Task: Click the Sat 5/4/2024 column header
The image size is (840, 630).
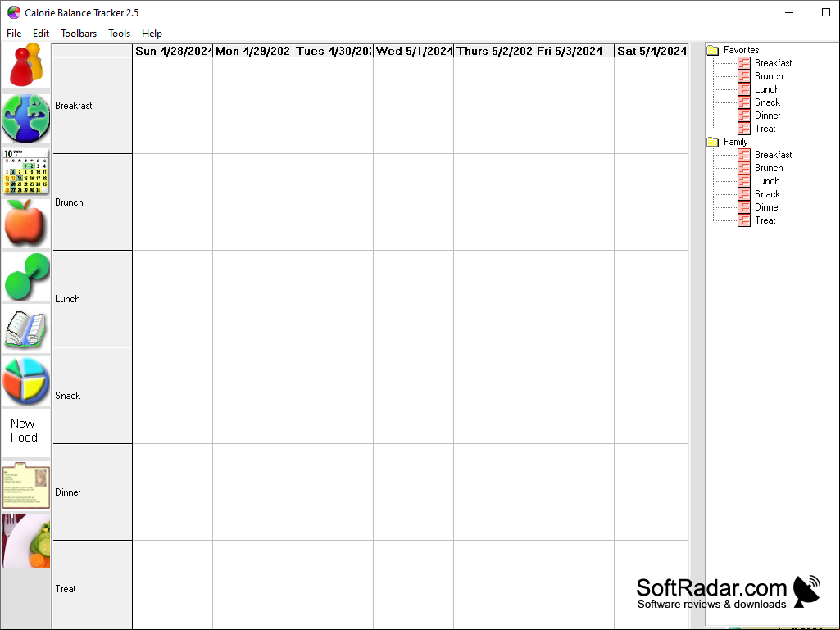Action: coord(652,51)
